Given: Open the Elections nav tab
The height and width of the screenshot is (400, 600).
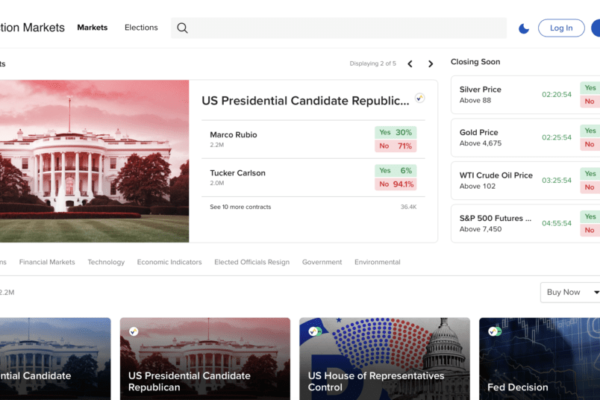Looking at the screenshot, I should pos(141,28).
